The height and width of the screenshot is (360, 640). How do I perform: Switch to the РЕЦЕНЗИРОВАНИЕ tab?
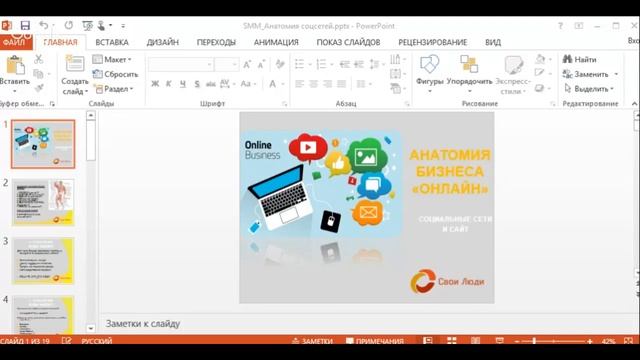(433, 42)
